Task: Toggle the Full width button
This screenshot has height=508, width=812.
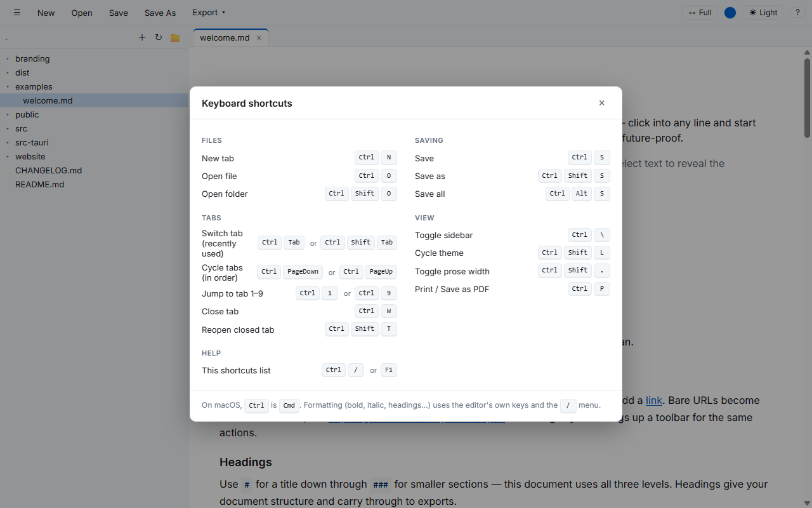Action: [700, 13]
